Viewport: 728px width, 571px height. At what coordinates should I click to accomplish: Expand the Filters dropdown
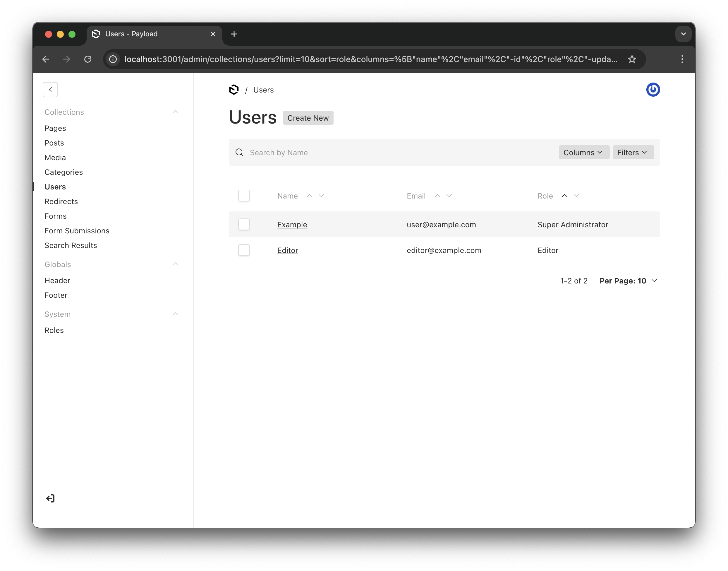click(632, 153)
